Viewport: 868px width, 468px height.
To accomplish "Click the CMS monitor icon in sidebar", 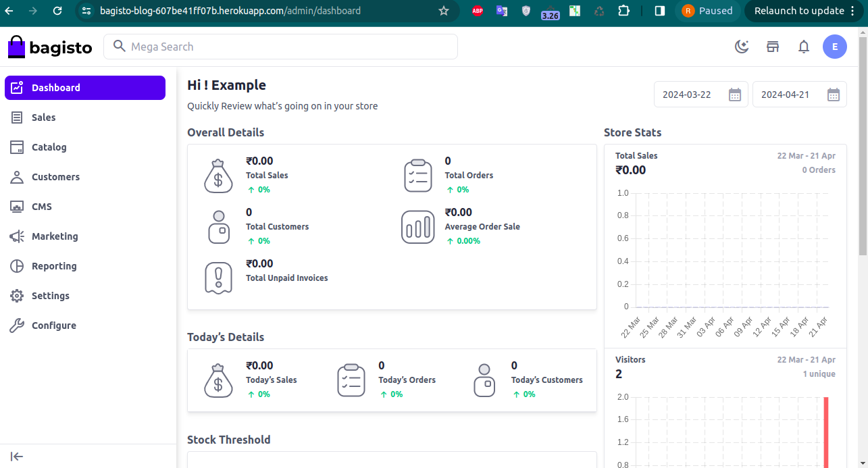I will (x=18, y=207).
